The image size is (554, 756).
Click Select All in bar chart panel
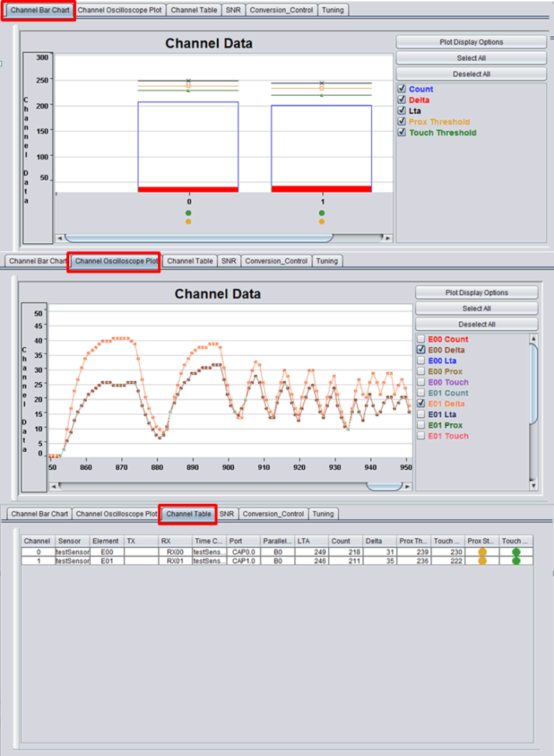(471, 58)
